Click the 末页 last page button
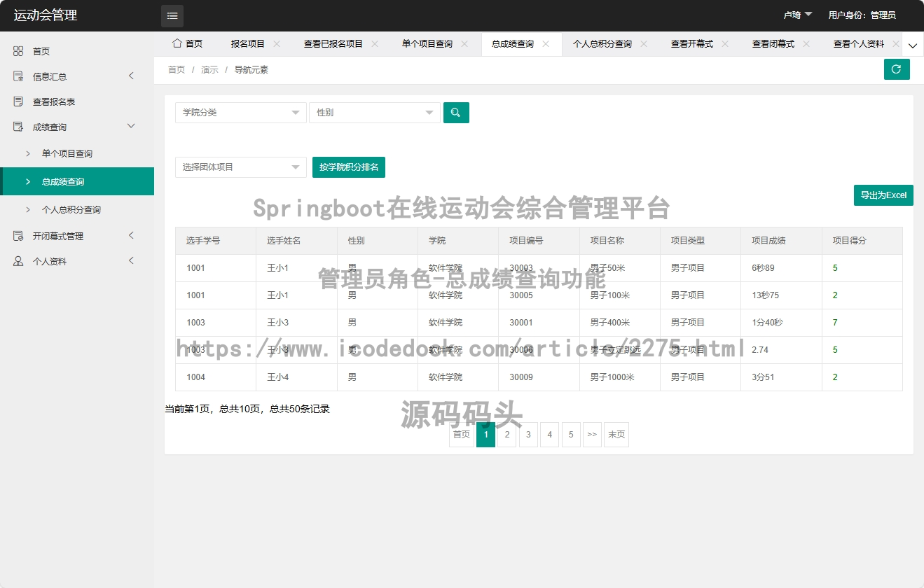 point(616,435)
